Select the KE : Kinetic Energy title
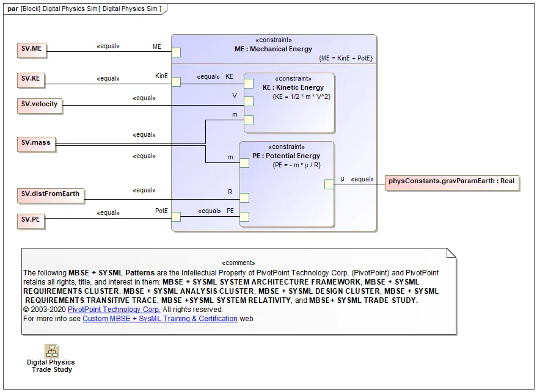This screenshot has width=537, height=392. coord(293,87)
